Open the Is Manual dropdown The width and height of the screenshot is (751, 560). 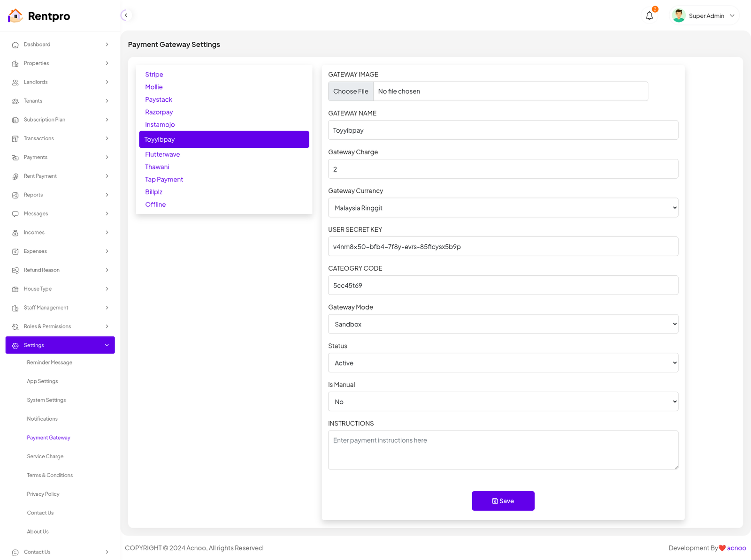(503, 402)
